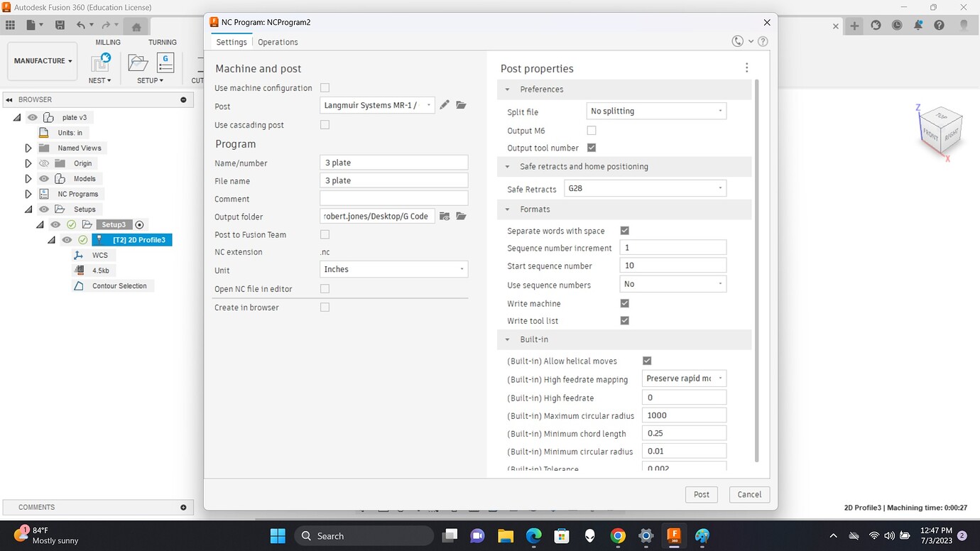The height and width of the screenshot is (551, 980).
Task: Hide plate v3 with eye icon
Action: pos(33,117)
